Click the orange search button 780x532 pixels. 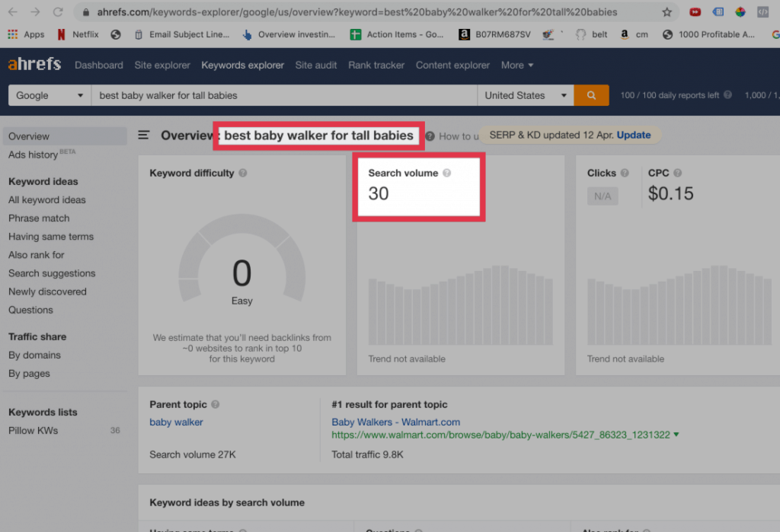tap(591, 95)
